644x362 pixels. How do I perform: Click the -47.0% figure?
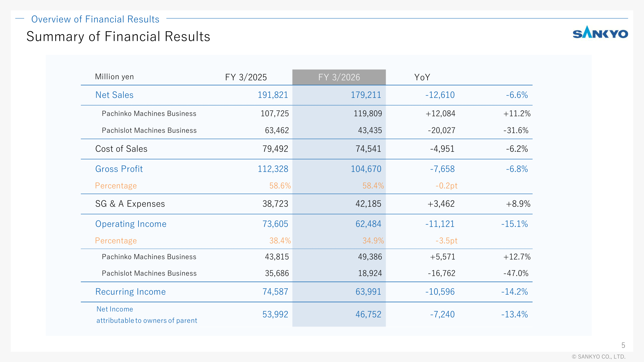[x=516, y=273]
